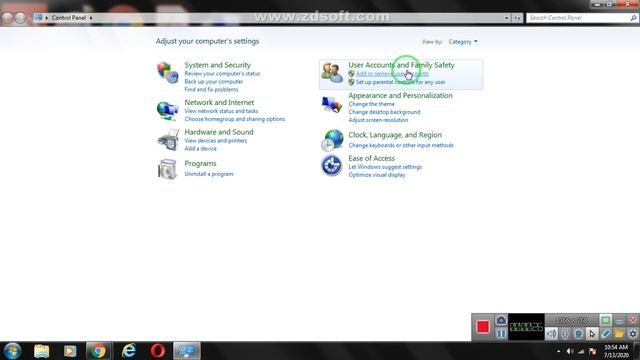640x360 pixels.
Task: Click the root arrow before Control Panel breadcrumb
Action: pyautogui.click(x=47, y=18)
